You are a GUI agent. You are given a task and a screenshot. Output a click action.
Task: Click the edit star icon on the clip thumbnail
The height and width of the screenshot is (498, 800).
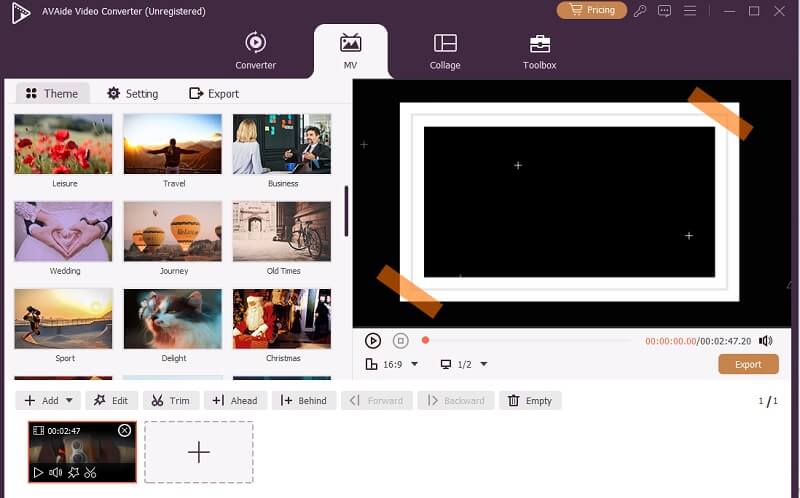pyautogui.click(x=73, y=472)
